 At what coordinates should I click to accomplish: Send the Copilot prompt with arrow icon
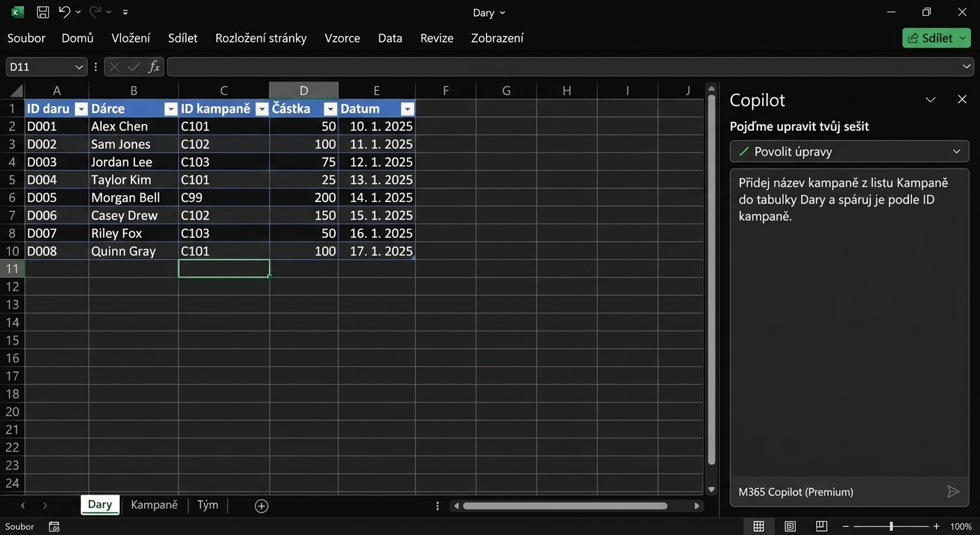(954, 492)
